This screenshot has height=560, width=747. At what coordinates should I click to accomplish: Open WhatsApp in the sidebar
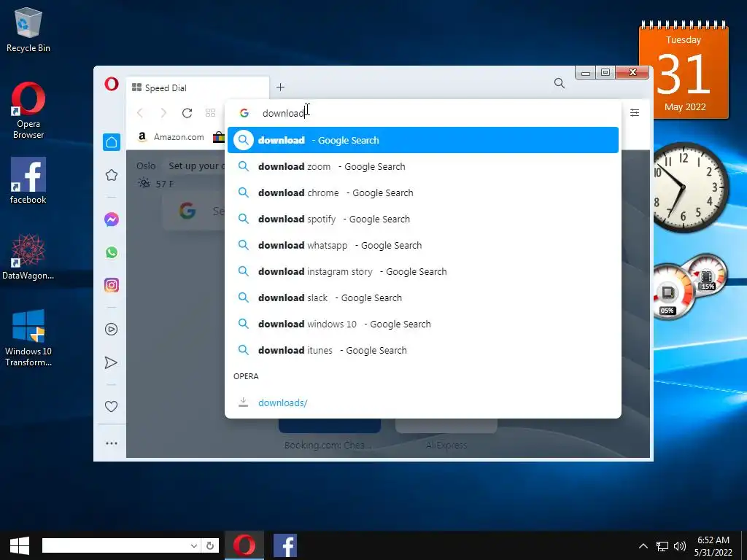point(112,252)
